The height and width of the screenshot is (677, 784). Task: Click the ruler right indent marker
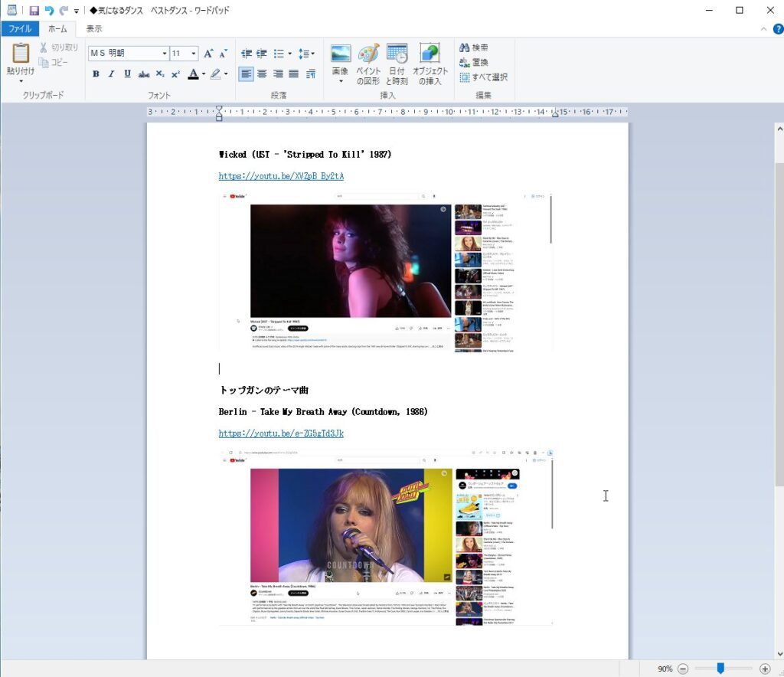tap(555, 113)
